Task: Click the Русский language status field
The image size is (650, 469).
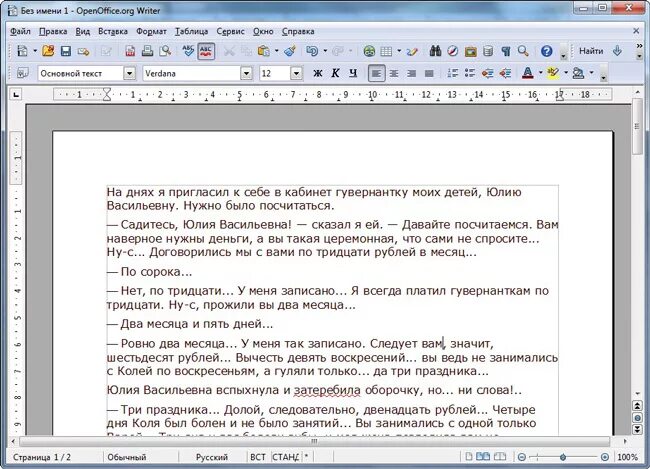Action: [212, 457]
